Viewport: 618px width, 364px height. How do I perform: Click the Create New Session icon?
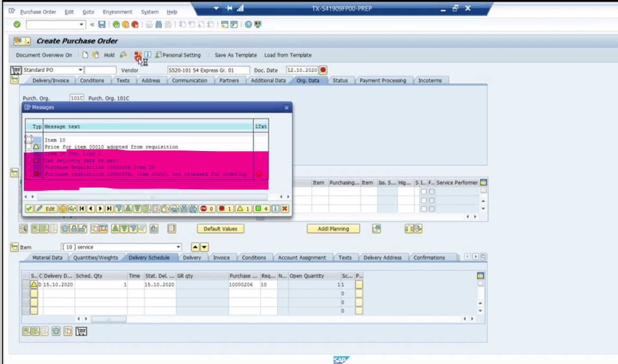224,24
